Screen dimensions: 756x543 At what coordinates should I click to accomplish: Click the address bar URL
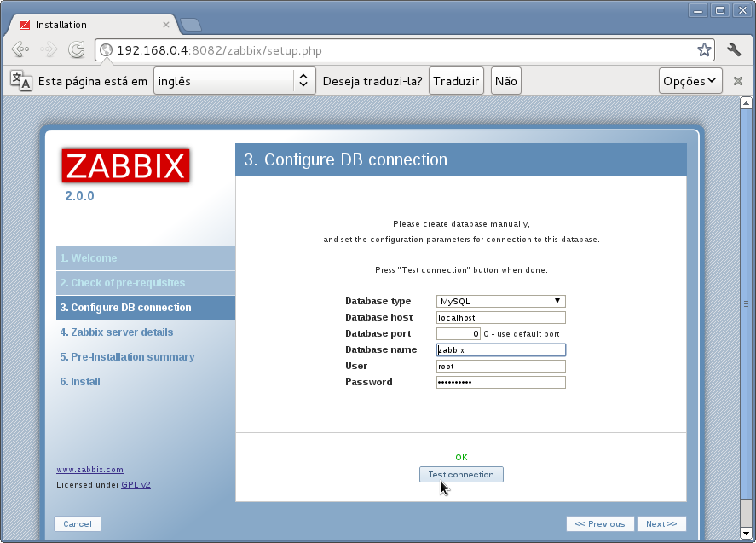click(219, 50)
